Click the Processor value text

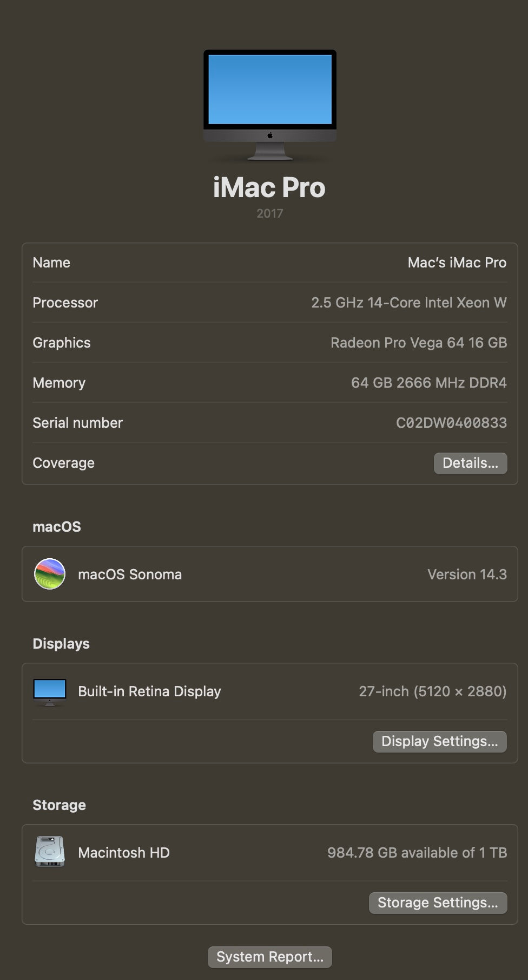pyautogui.click(x=408, y=303)
